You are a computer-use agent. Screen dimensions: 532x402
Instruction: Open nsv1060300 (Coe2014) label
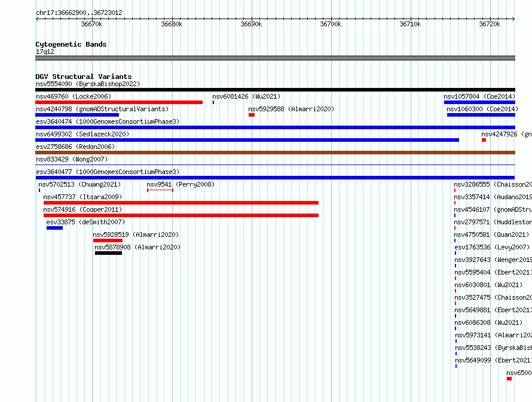coord(482,109)
